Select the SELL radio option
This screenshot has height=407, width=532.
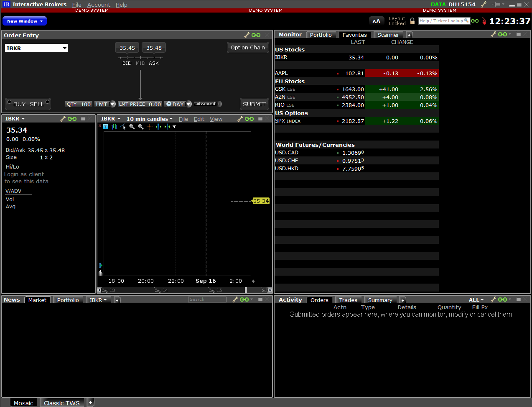pyautogui.click(x=47, y=102)
